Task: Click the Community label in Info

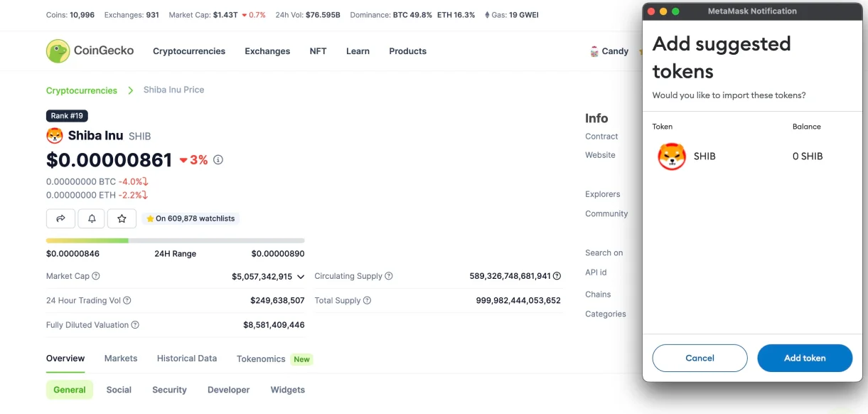Action: (x=606, y=213)
